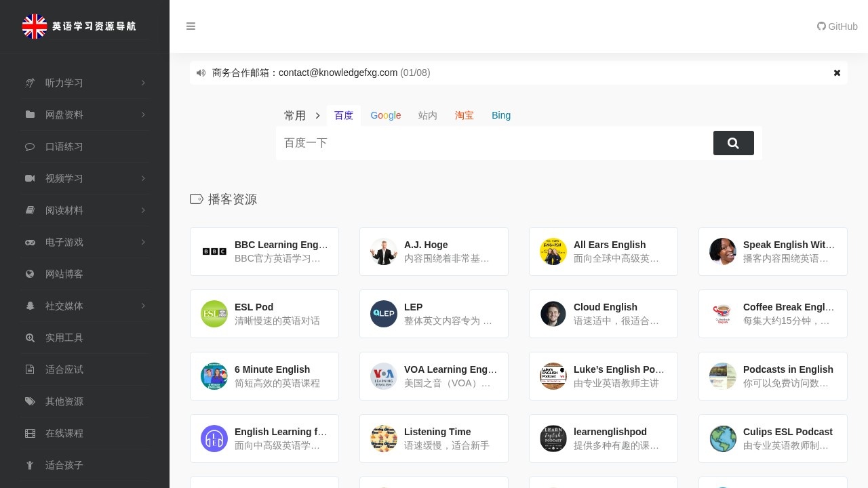Click the 适合孩子 child icon
Viewport: 868px width, 488px height.
(30, 465)
